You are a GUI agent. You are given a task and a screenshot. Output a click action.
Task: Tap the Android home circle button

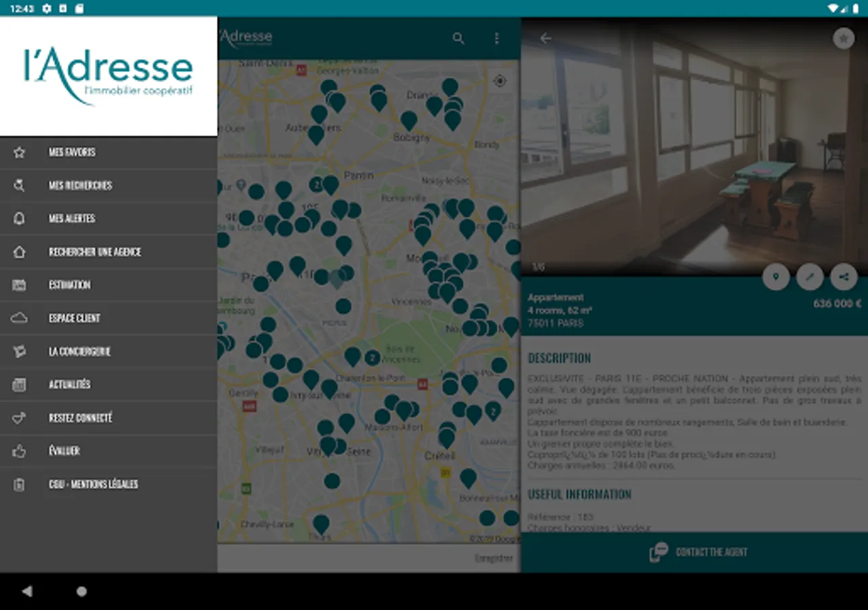click(81, 591)
